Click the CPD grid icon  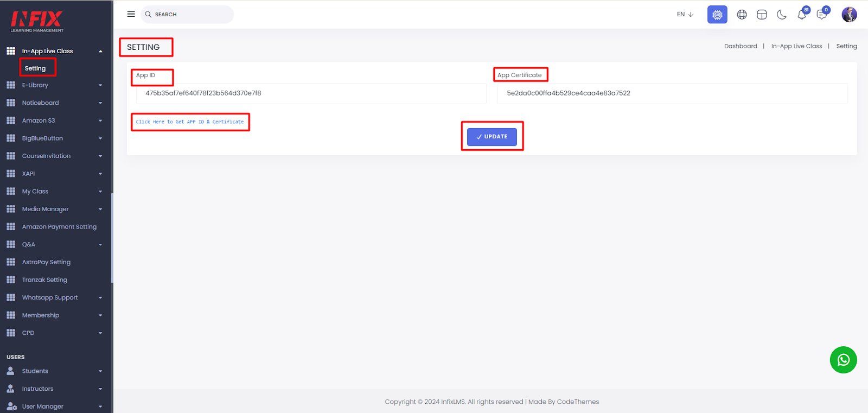coord(11,333)
